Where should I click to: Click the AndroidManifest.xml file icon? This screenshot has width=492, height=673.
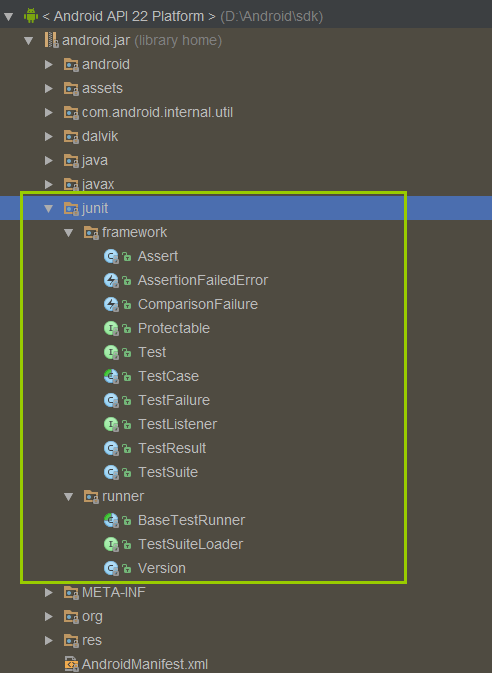(x=71, y=664)
